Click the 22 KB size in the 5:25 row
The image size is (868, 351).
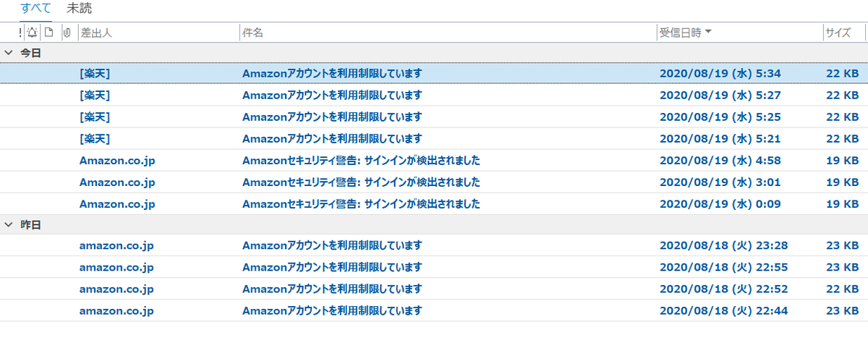coord(843,117)
